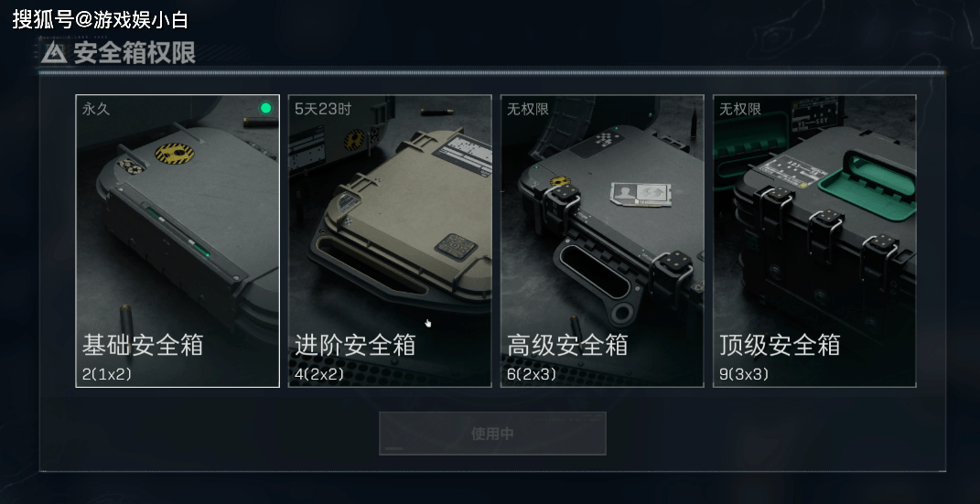The width and height of the screenshot is (980, 504).
Task: Click the triangle logo beside 安全箱权限
Action: pyautogui.click(x=54, y=54)
